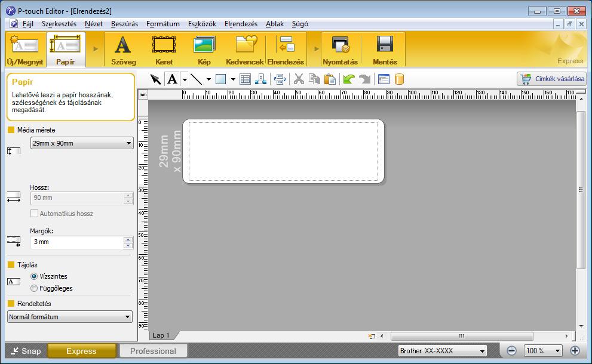This screenshot has width=592, height=364.
Task: Click the arrange/stamp icon next to table
Action: pos(260,79)
